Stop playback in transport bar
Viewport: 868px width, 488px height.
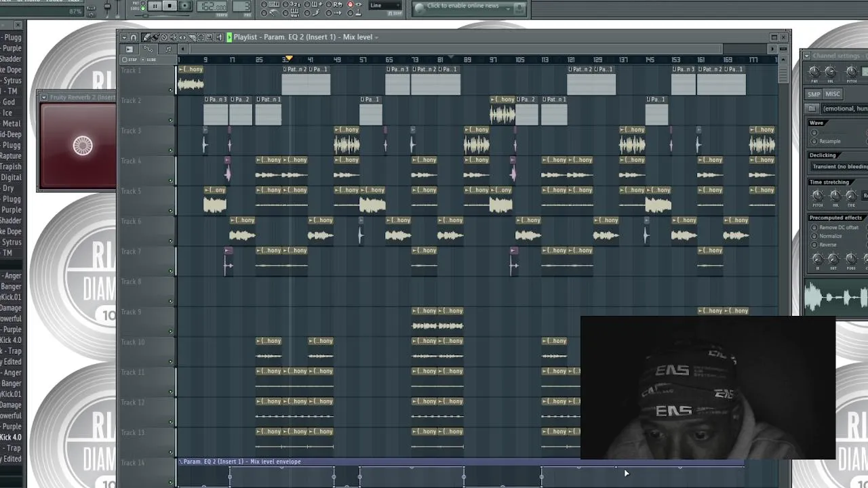tap(170, 6)
